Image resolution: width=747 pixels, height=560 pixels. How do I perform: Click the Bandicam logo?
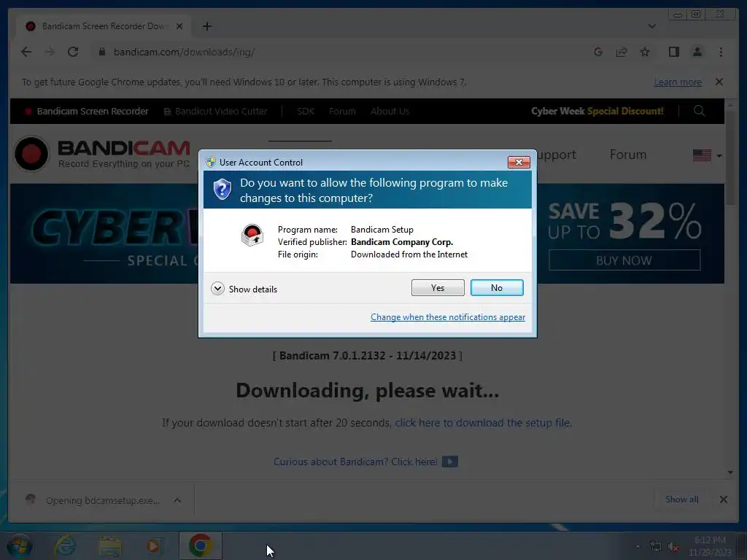coord(102,154)
